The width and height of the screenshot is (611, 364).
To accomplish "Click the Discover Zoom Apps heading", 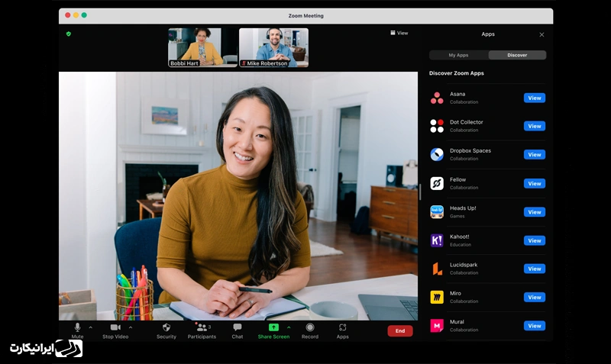I will (456, 73).
